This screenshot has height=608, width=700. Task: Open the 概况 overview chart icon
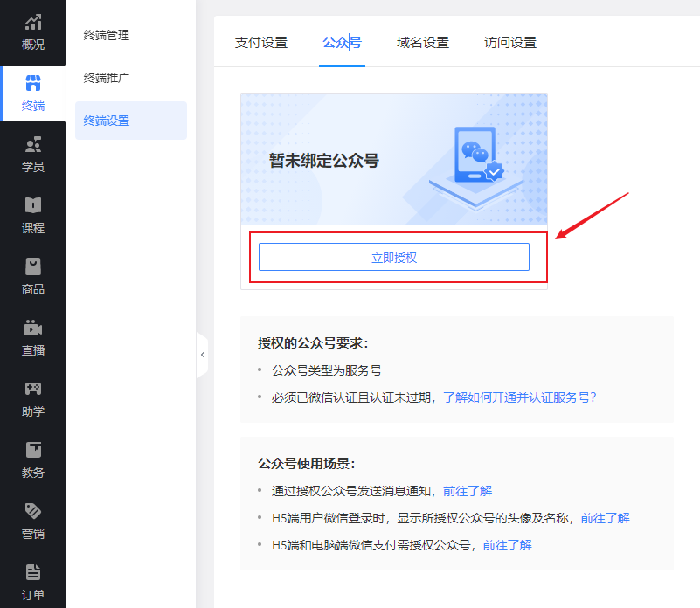33,23
